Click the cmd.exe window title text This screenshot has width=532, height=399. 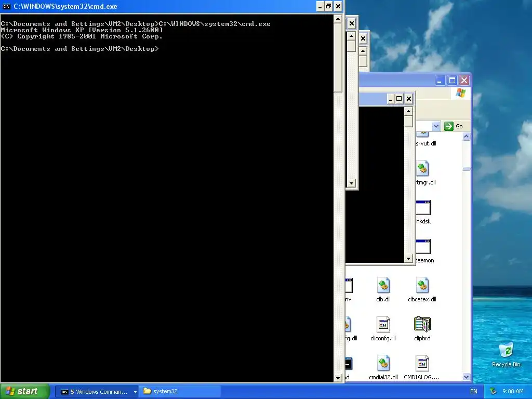[x=65, y=6]
